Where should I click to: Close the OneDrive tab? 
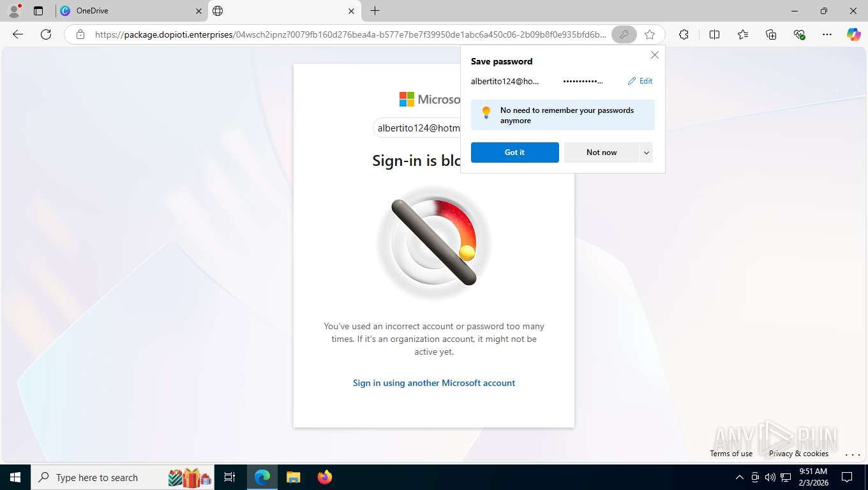[198, 11]
